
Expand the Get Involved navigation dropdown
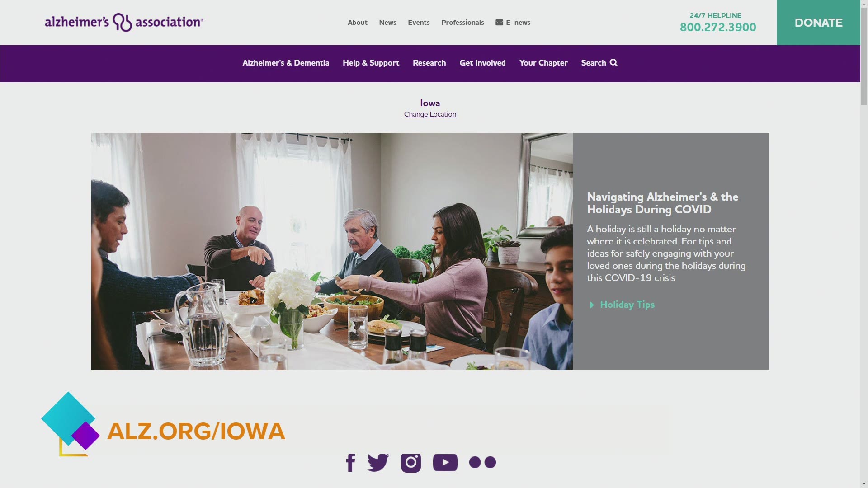click(x=482, y=62)
